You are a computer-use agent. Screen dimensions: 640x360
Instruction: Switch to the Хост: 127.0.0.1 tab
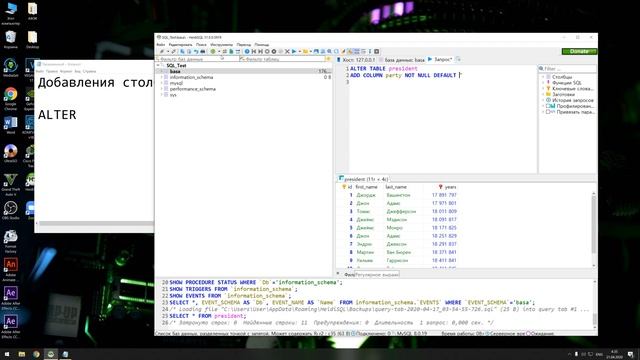[x=355, y=60]
